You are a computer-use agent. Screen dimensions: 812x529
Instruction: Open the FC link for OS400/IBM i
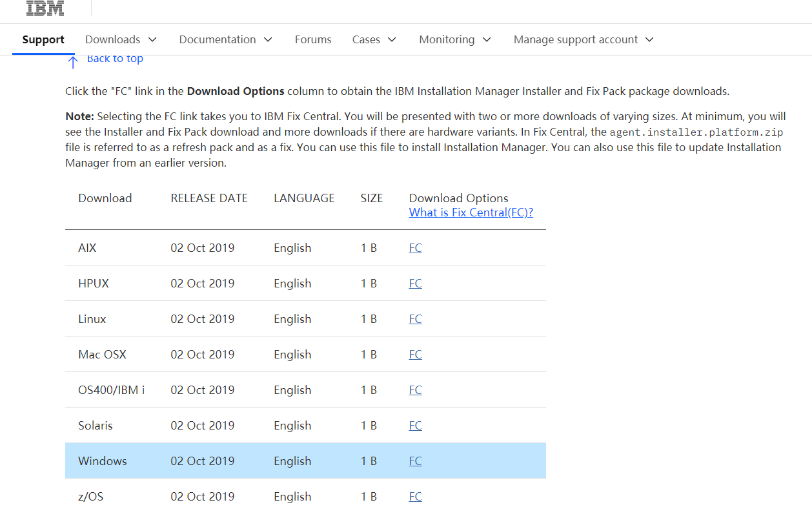pos(416,390)
